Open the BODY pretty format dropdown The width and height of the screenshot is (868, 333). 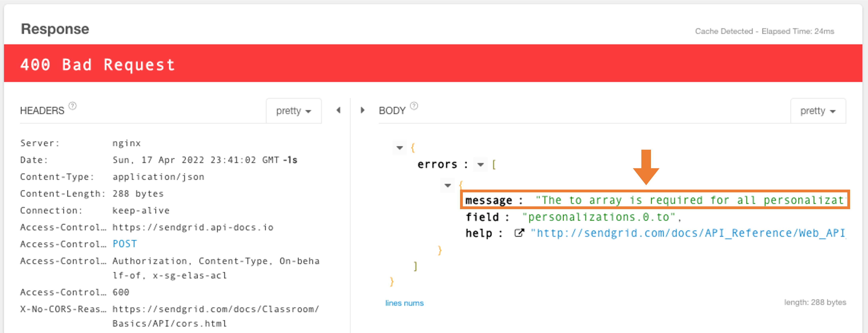tap(818, 111)
